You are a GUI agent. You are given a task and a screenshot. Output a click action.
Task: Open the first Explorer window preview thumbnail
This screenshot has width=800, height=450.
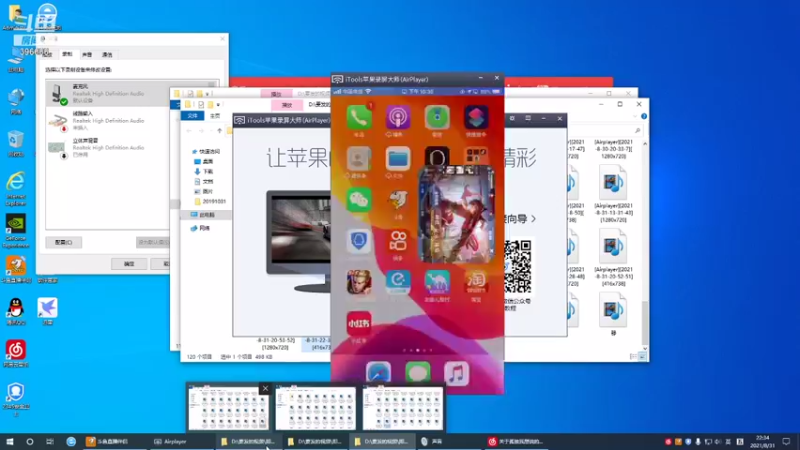(x=228, y=408)
